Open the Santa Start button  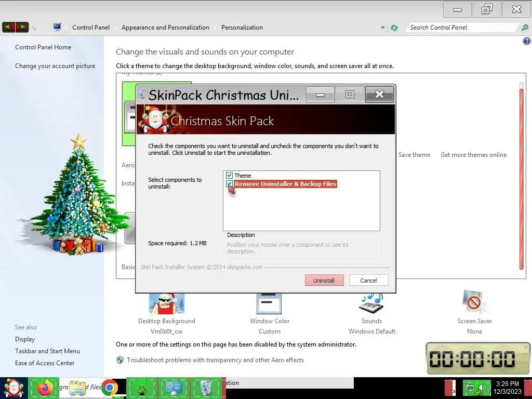pos(14,388)
